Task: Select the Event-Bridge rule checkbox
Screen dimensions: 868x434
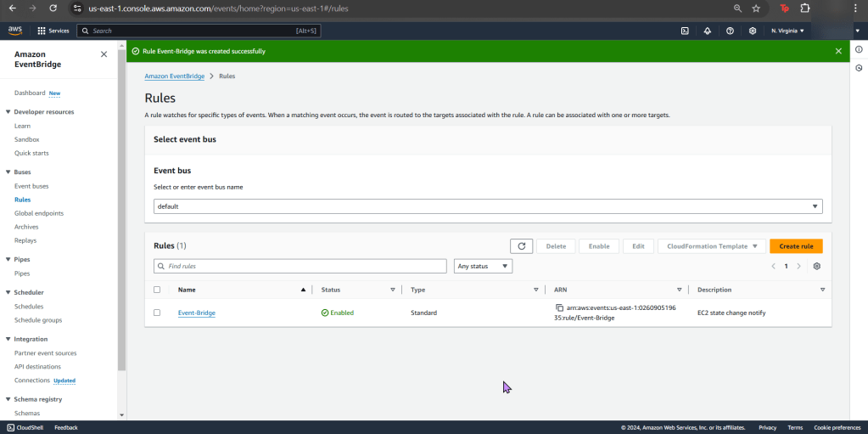Action: [x=157, y=313]
